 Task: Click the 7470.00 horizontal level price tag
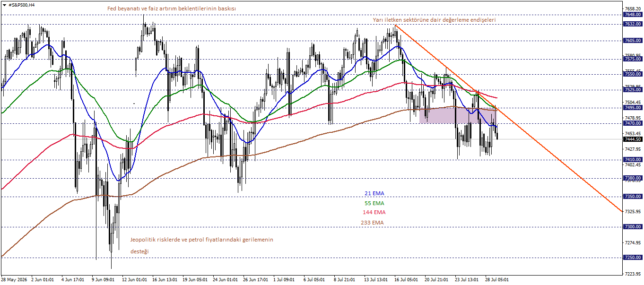pos(633,123)
